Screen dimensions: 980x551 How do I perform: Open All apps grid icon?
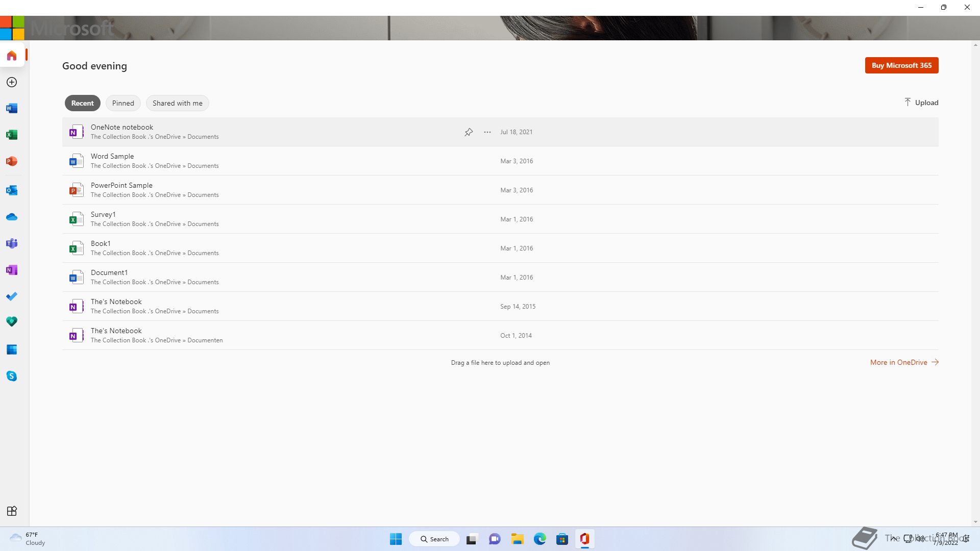(x=12, y=511)
